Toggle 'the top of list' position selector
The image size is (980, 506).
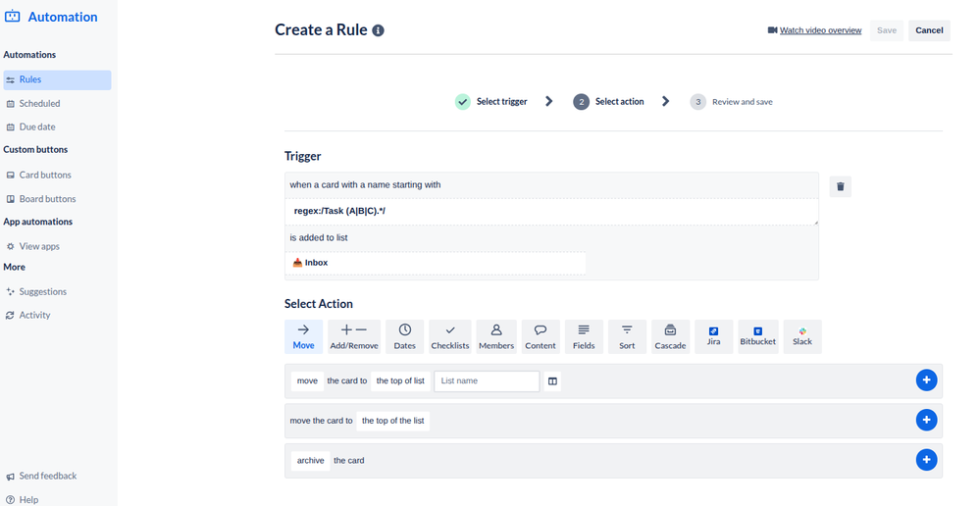pyautogui.click(x=400, y=381)
